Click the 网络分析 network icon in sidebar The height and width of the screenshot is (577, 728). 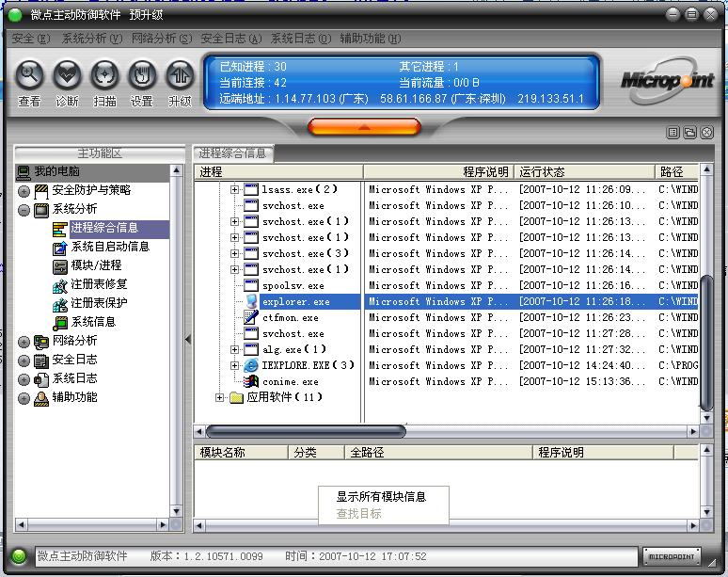(x=41, y=342)
